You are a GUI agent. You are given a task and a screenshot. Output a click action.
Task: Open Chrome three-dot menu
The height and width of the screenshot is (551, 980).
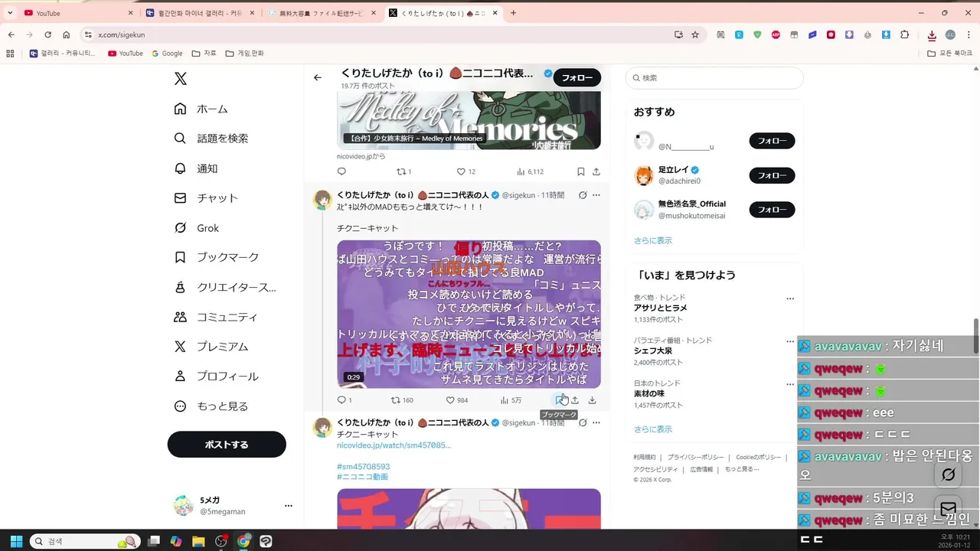coord(967,34)
